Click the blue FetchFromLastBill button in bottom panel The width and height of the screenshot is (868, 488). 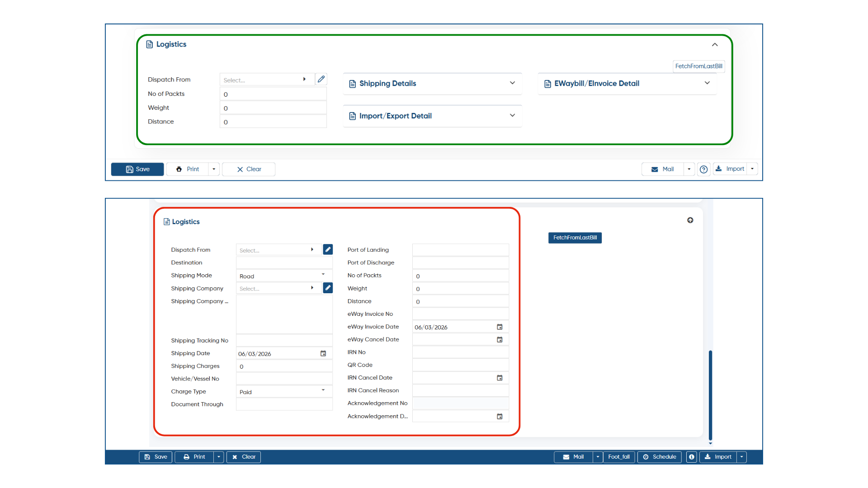point(575,238)
